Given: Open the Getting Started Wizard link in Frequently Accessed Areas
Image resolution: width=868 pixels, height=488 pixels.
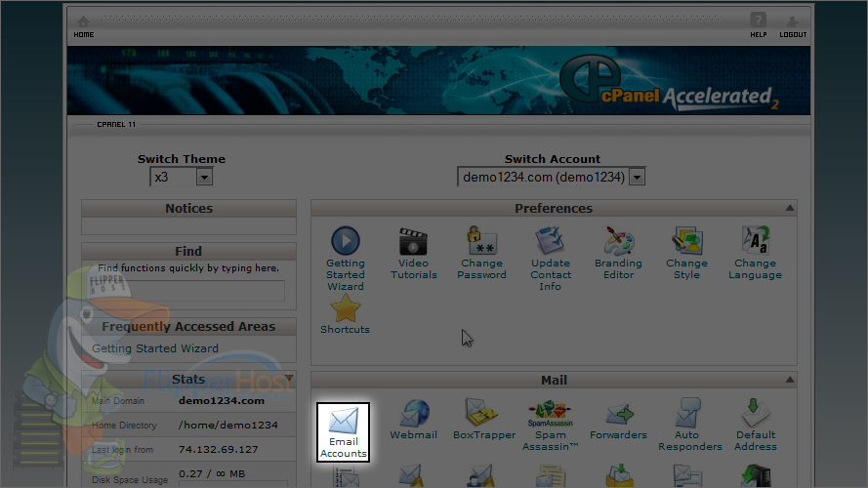Looking at the screenshot, I should click(x=155, y=348).
